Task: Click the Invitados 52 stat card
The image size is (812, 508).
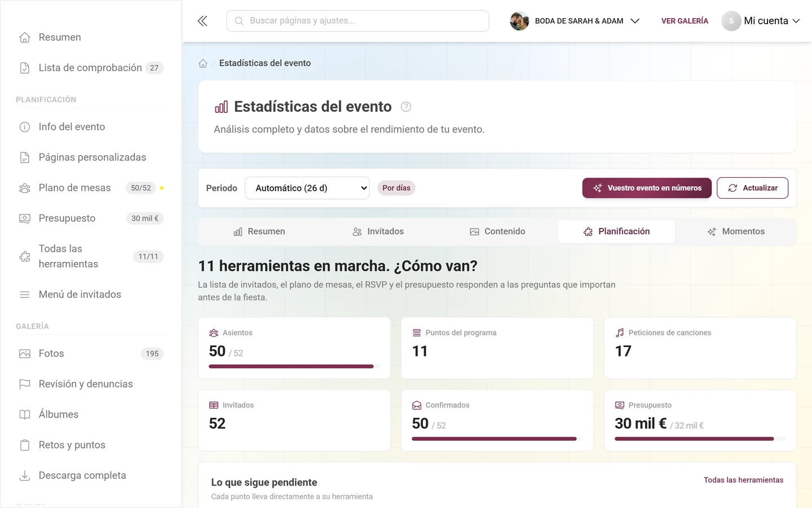Action: (x=294, y=421)
